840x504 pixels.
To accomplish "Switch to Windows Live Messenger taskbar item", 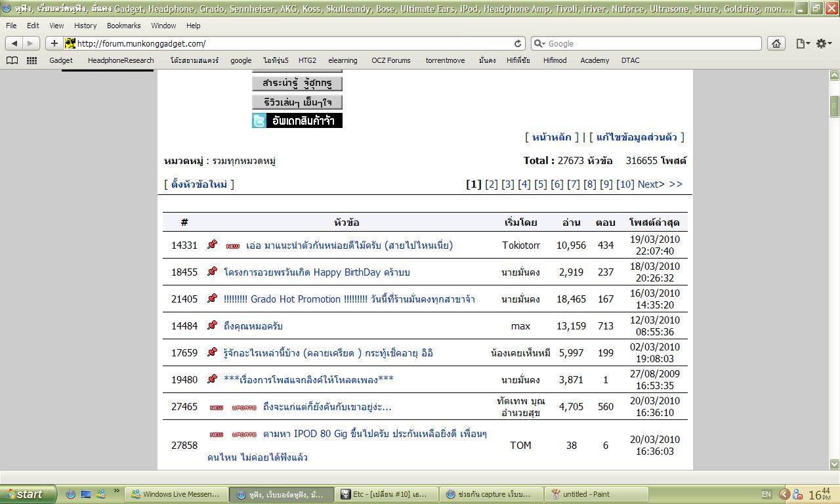I will click(x=177, y=494).
